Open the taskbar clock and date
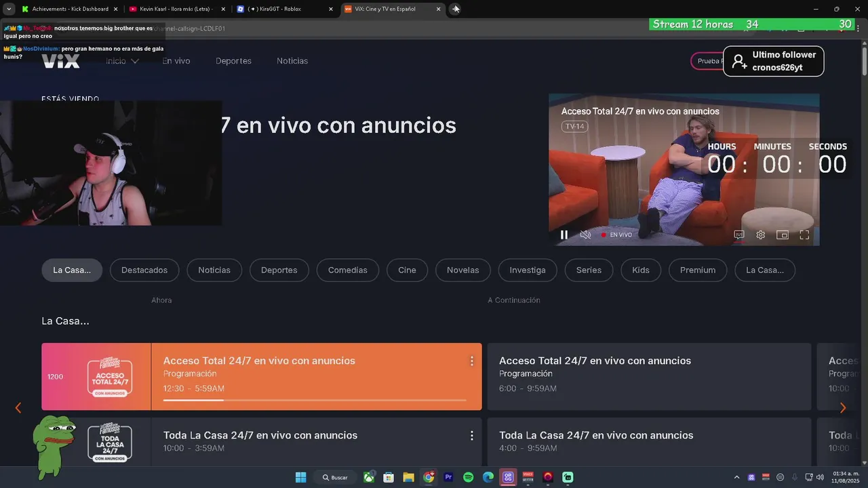 [846, 477]
